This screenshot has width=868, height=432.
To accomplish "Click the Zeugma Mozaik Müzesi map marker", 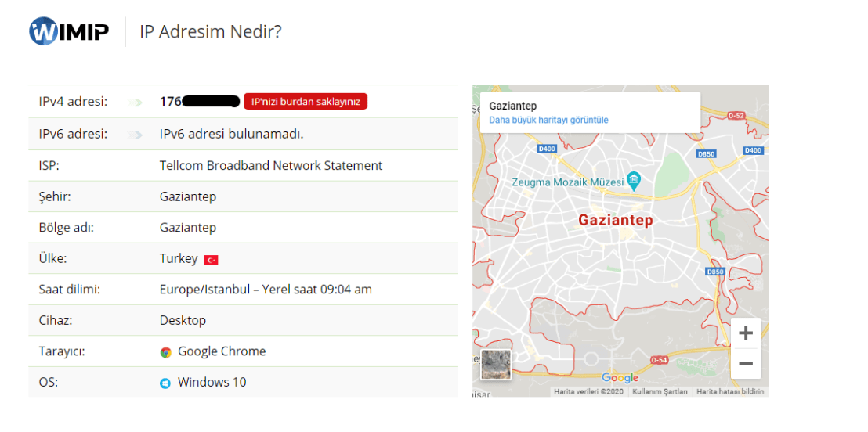I will (634, 179).
